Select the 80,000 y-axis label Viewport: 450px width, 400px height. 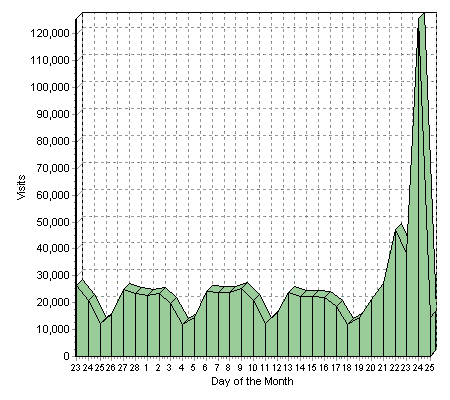pyautogui.click(x=53, y=141)
